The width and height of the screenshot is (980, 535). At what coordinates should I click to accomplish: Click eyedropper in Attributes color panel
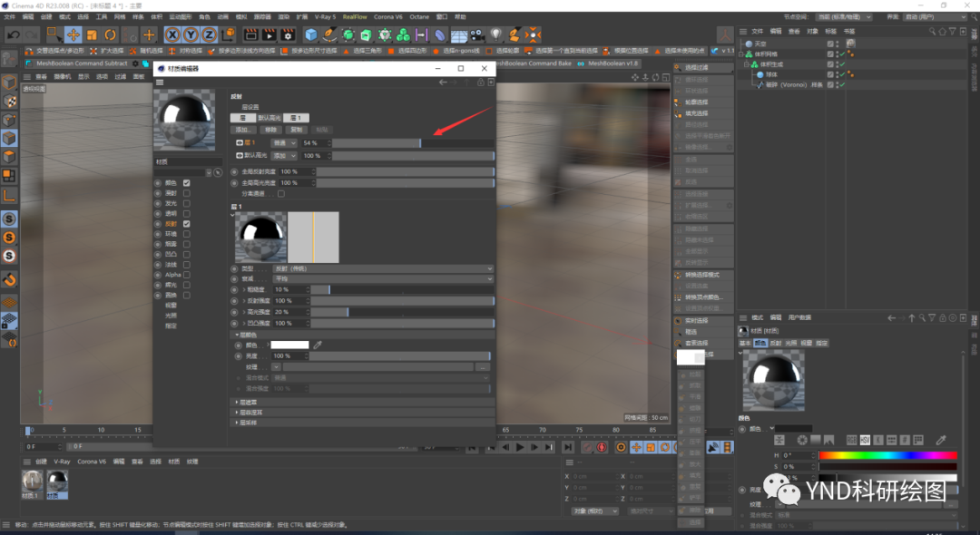941,440
